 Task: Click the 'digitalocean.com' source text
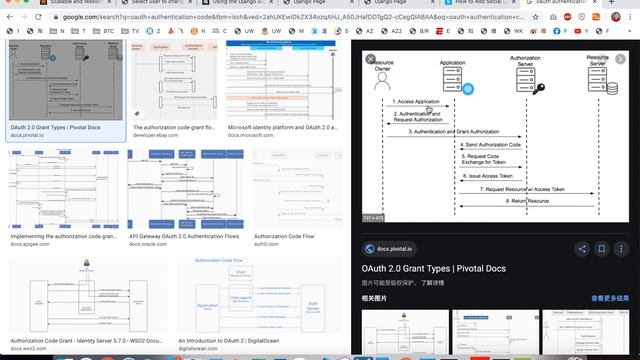click(198, 349)
